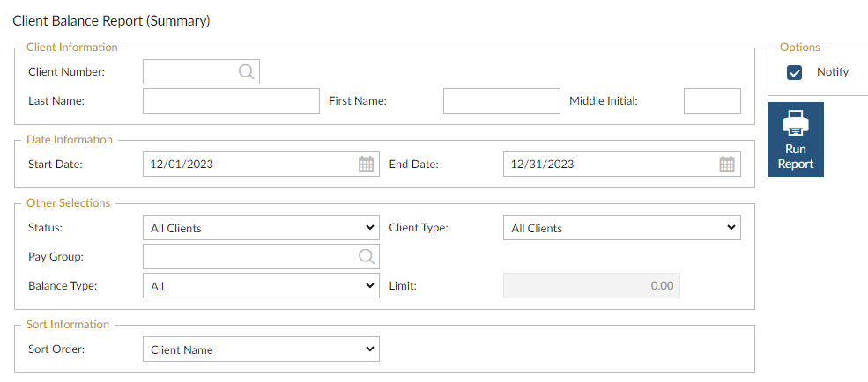Viewport: 868px width, 382px height.
Task: Click into the Client Number field
Action: pyautogui.click(x=189, y=72)
